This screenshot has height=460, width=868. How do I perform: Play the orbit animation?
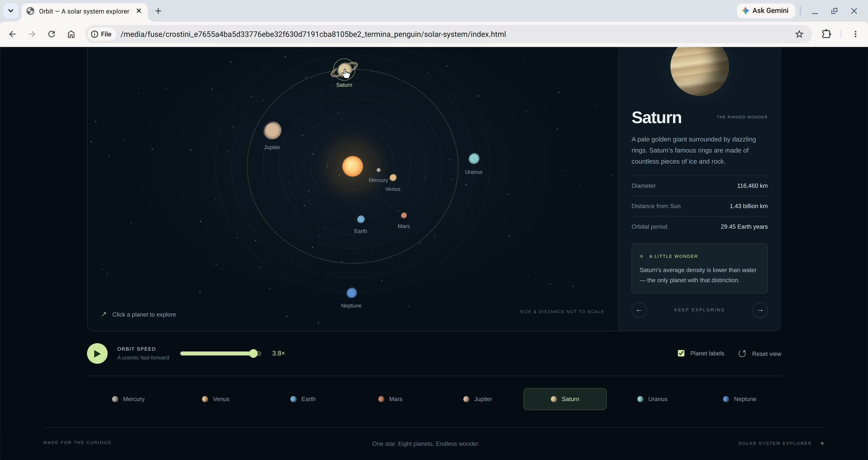point(97,353)
